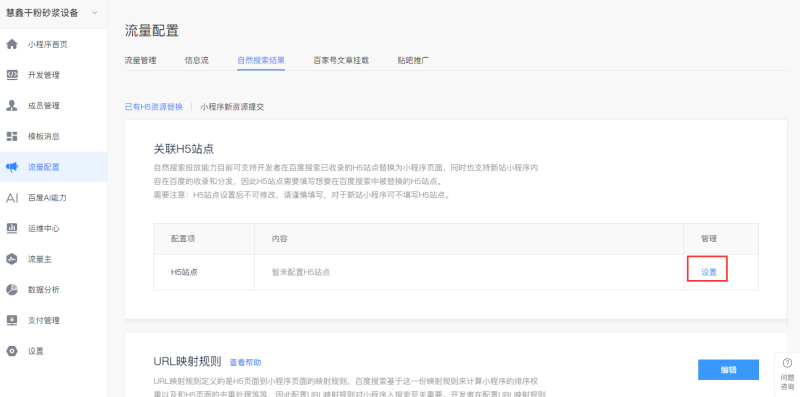
Task: Click the home icon beside 小程序首页
Action: [x=12, y=44]
